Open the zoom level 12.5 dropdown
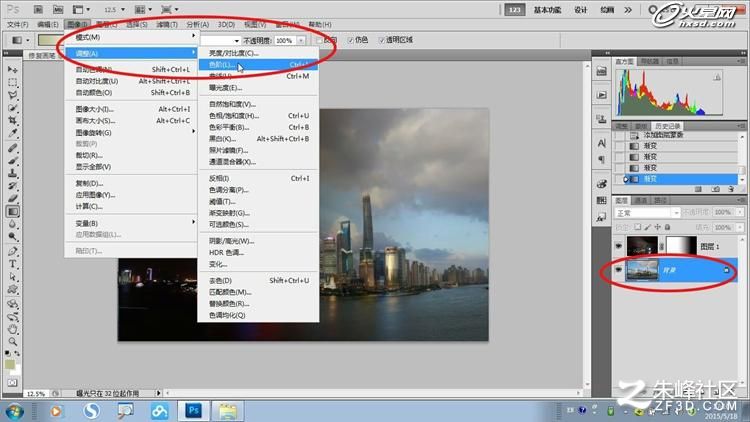The image size is (750, 422). click(123, 10)
